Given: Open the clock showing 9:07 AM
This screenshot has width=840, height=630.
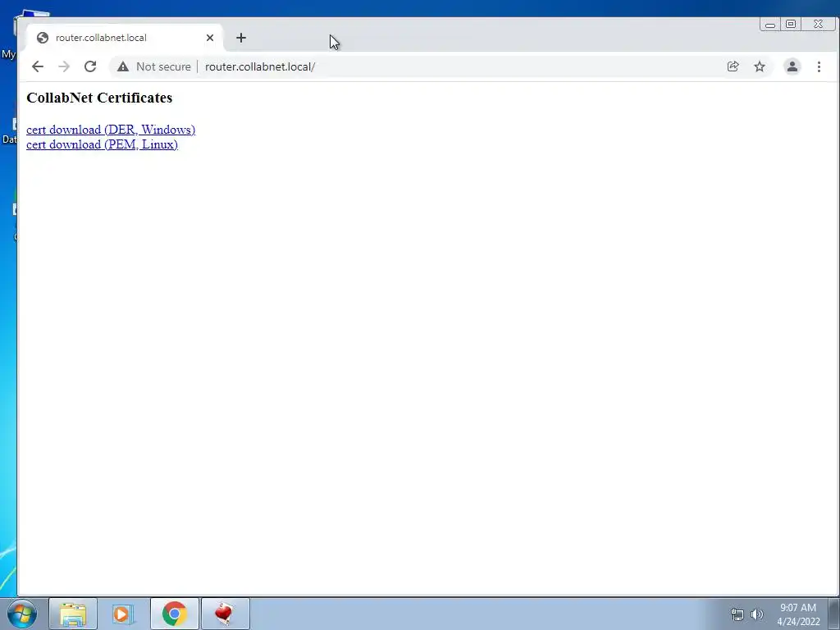Looking at the screenshot, I should tap(798, 614).
